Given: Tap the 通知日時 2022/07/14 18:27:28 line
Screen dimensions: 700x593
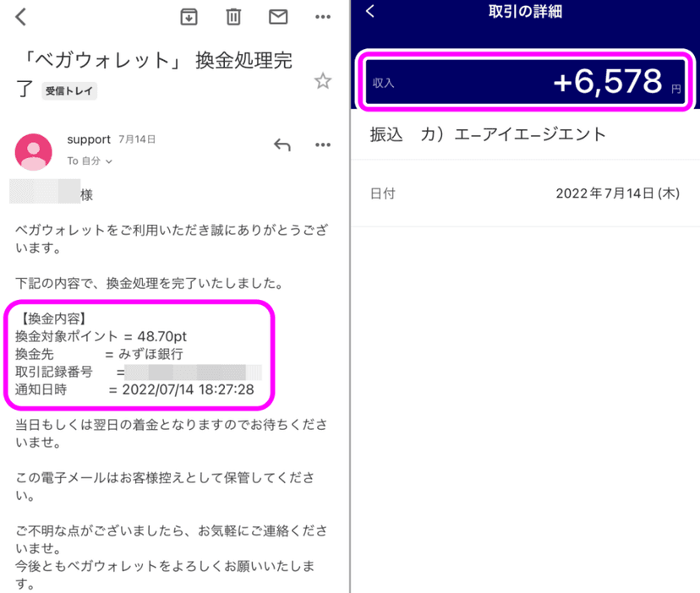Looking at the screenshot, I should [x=134, y=389].
